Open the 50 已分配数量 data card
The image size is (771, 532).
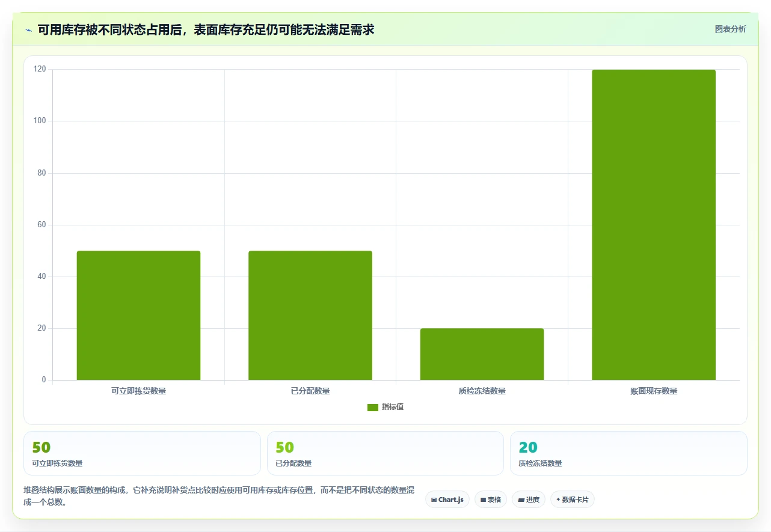click(385, 453)
